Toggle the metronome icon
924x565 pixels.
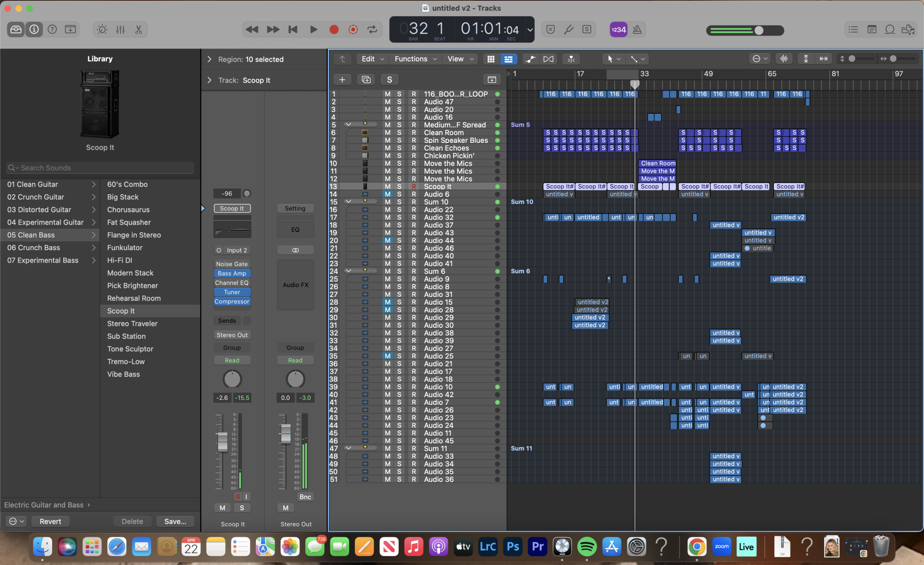(x=637, y=30)
